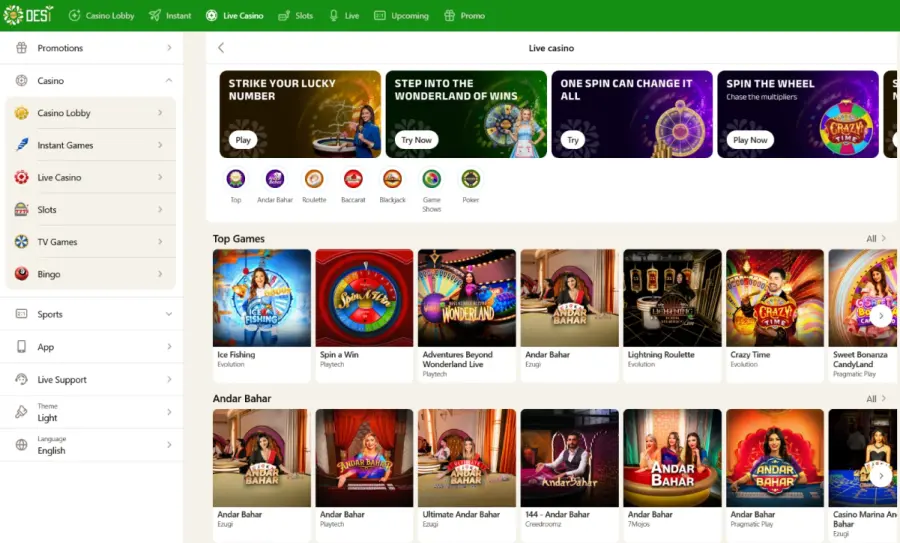The width and height of the screenshot is (900, 543).
Task: Open Pragmatic Play Andar Bahar thumbnail
Action: click(775, 458)
